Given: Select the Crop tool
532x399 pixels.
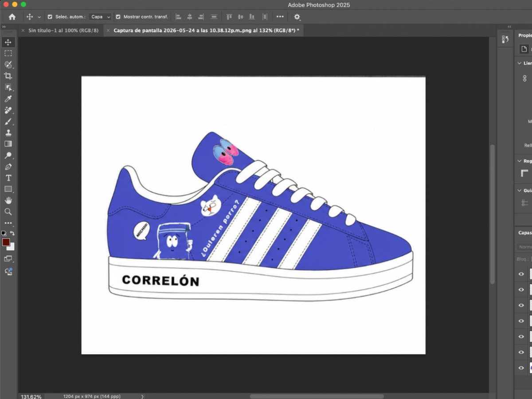Looking at the screenshot, I should [x=8, y=76].
